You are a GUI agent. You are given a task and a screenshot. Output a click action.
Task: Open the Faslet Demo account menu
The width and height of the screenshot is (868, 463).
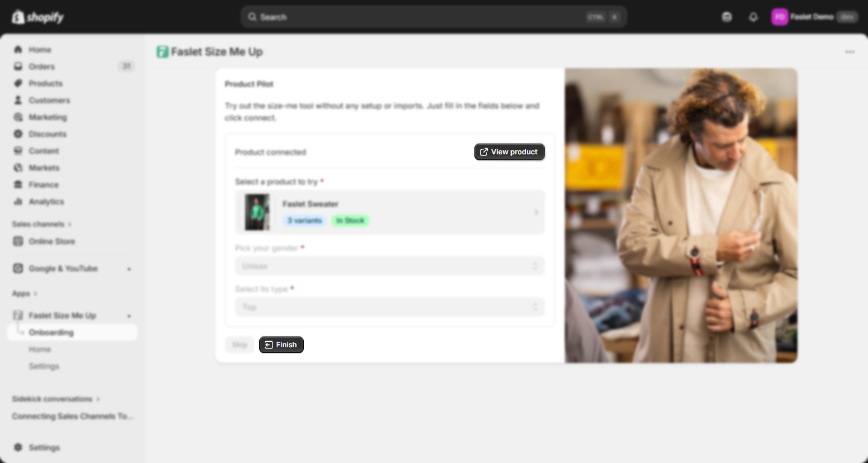click(x=814, y=17)
